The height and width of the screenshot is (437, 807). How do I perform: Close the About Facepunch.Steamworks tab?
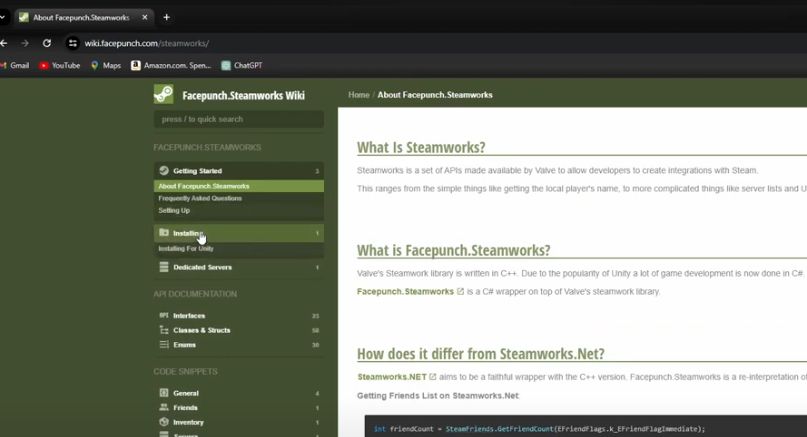click(145, 17)
